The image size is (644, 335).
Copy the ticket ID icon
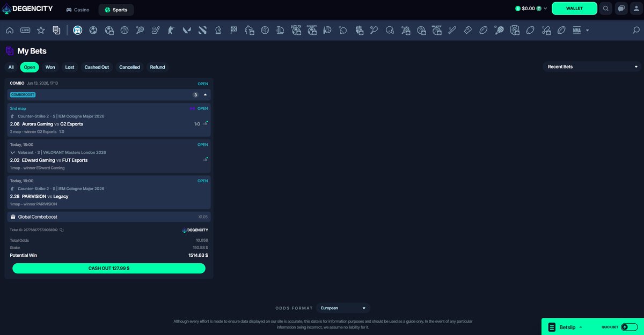[62, 230]
